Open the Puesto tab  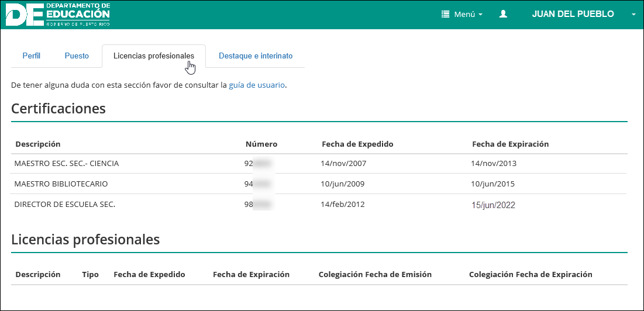[x=77, y=56]
